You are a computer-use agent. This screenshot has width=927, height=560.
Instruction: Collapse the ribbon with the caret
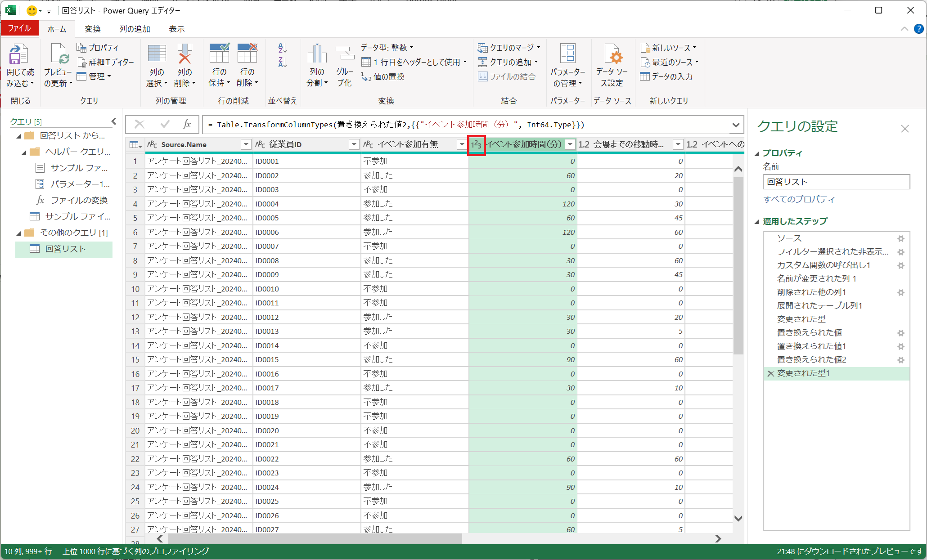pos(904,29)
